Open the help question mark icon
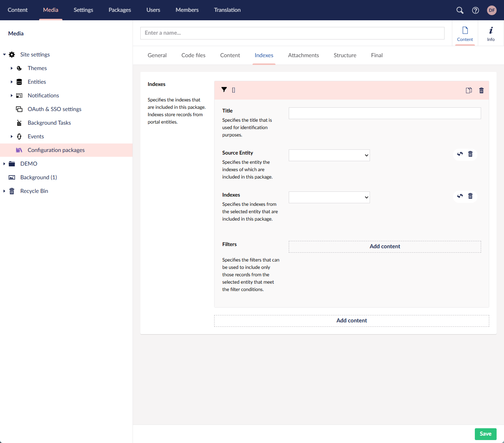 (x=476, y=10)
